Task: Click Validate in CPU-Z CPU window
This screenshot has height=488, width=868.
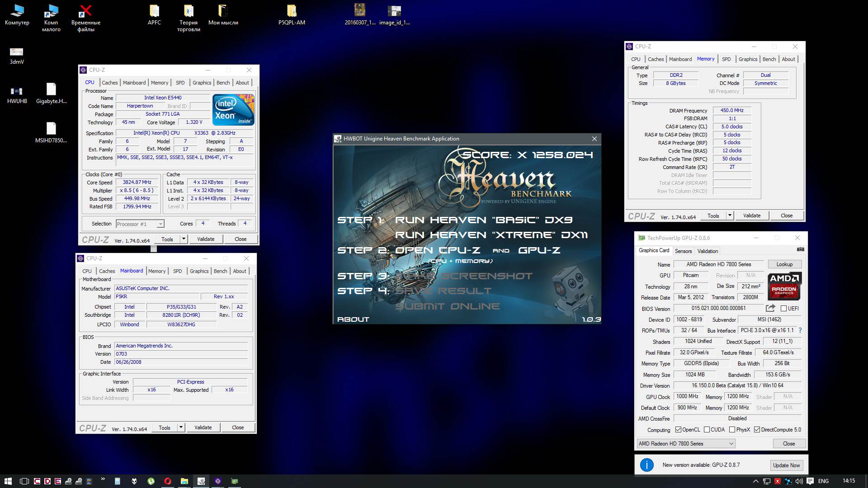Action: (206, 239)
